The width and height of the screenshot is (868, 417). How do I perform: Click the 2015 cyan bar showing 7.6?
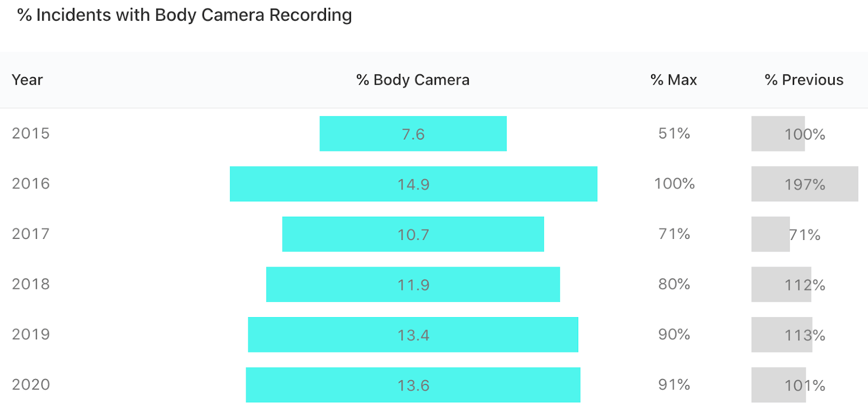[x=413, y=134]
